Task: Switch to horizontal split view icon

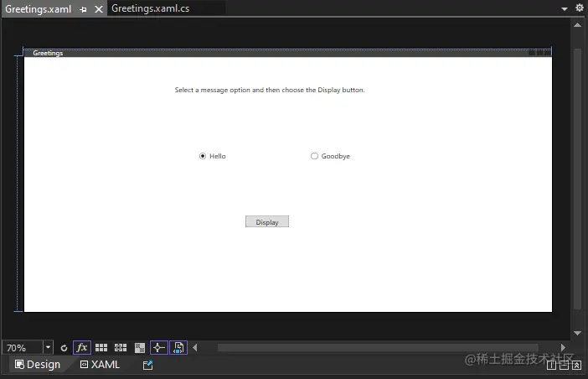Action: [564, 365]
